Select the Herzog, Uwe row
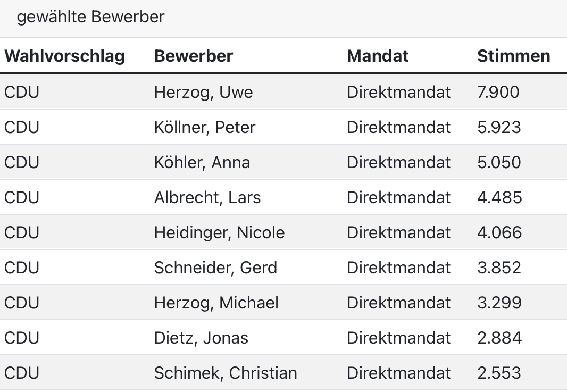567x392 pixels. 283,92
